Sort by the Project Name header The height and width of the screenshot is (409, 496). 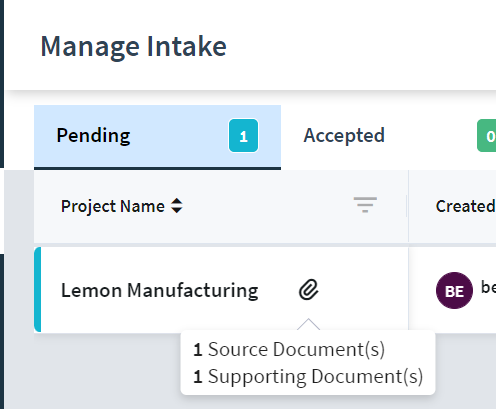[x=113, y=206]
